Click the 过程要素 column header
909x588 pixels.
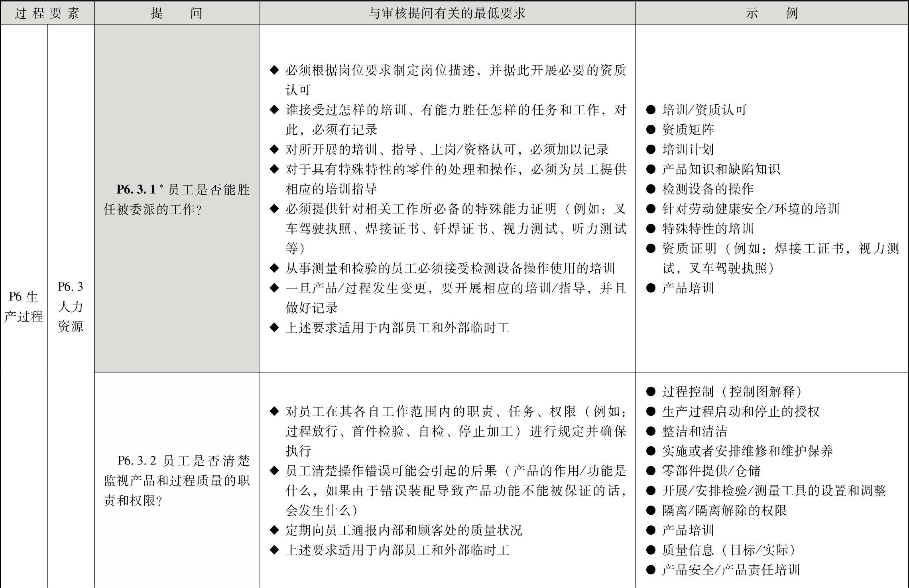click(x=47, y=13)
